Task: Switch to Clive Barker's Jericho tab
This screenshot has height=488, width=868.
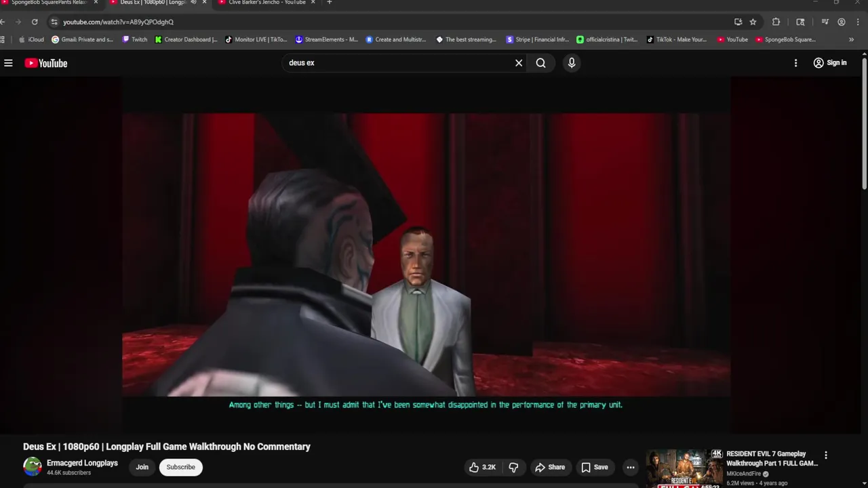Action: [x=268, y=3]
